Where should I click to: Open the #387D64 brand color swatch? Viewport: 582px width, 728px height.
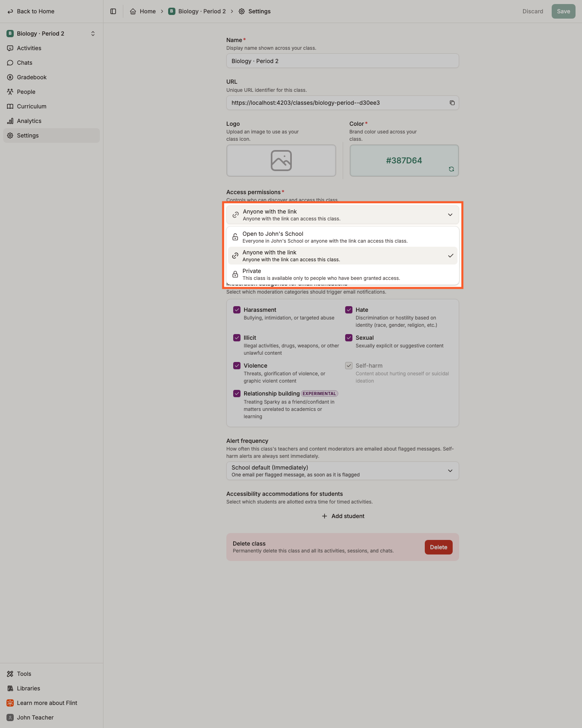pyautogui.click(x=404, y=161)
